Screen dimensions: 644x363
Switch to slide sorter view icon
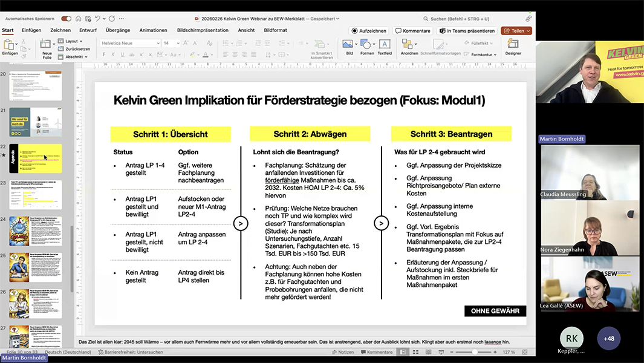[415, 352]
